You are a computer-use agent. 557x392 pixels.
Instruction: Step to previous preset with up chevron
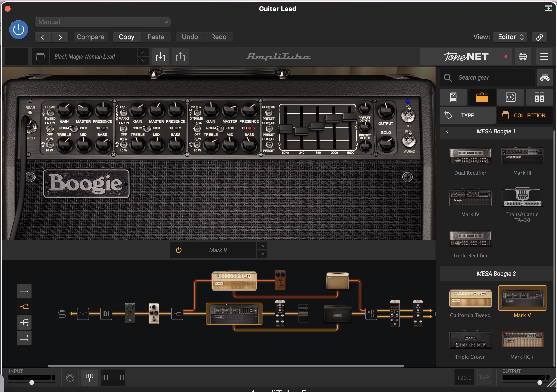143,53
